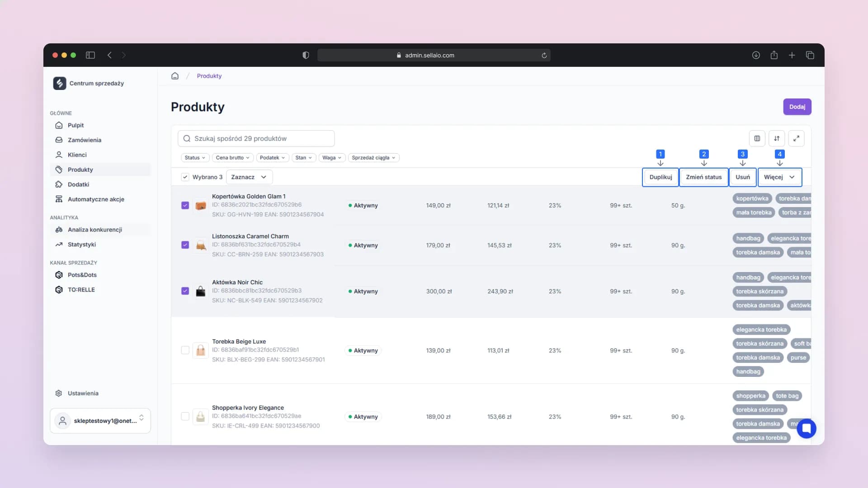Click the Klienci person icon

(x=59, y=155)
